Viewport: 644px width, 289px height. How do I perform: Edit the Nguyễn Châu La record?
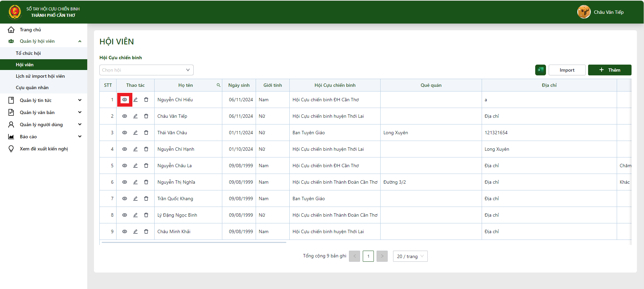pos(135,166)
